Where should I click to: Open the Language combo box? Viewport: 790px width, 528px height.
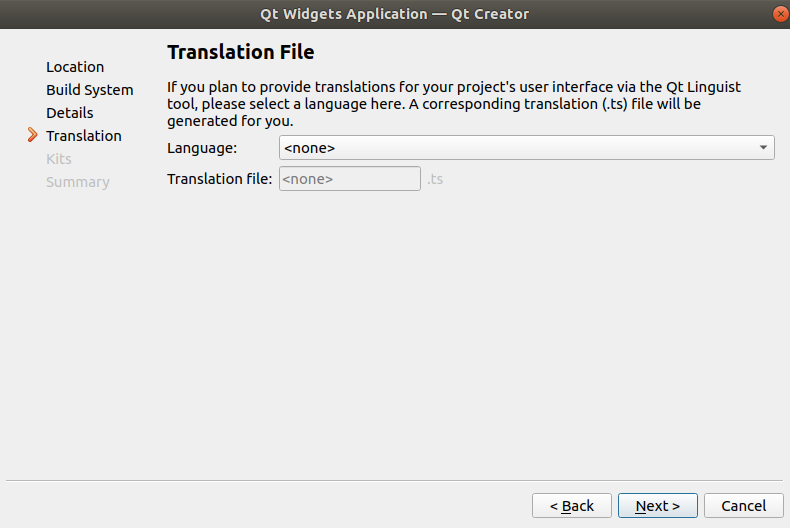pos(526,148)
